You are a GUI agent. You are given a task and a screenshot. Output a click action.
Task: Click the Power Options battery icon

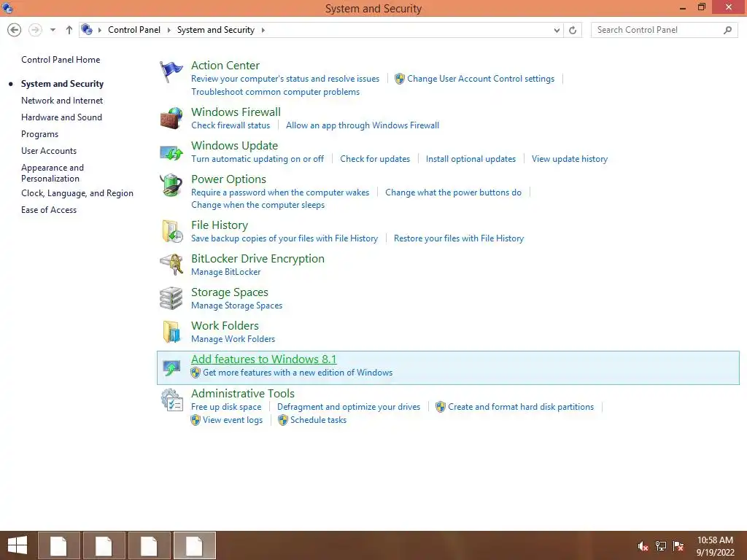tap(171, 185)
